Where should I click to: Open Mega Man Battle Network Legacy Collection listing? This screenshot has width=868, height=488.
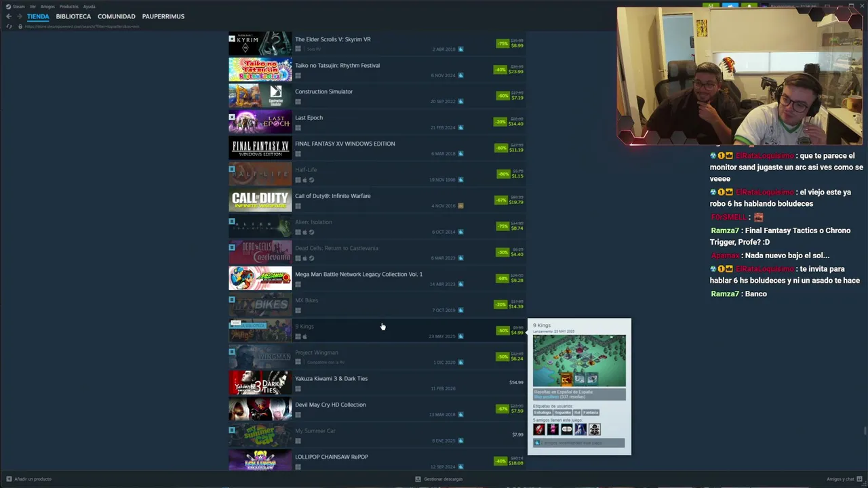point(376,279)
